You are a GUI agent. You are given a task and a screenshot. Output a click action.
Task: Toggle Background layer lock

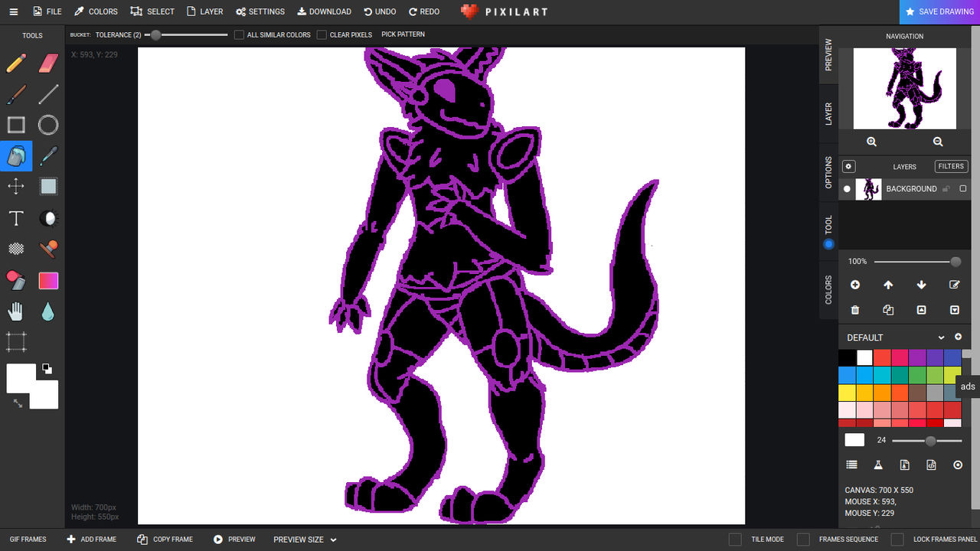coord(946,189)
